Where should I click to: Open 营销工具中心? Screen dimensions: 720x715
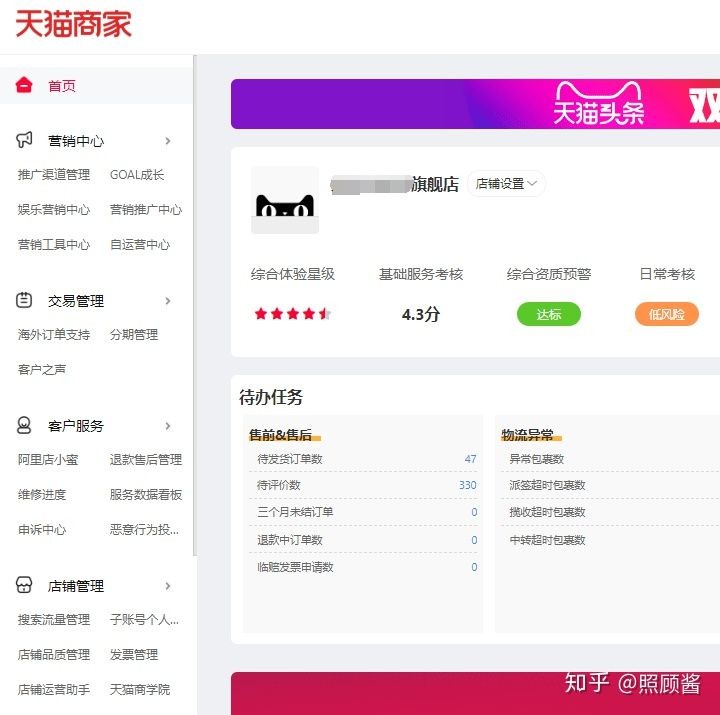click(54, 245)
